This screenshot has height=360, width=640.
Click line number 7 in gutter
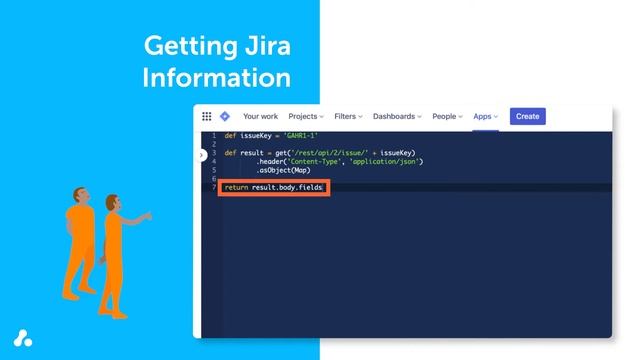(x=214, y=187)
